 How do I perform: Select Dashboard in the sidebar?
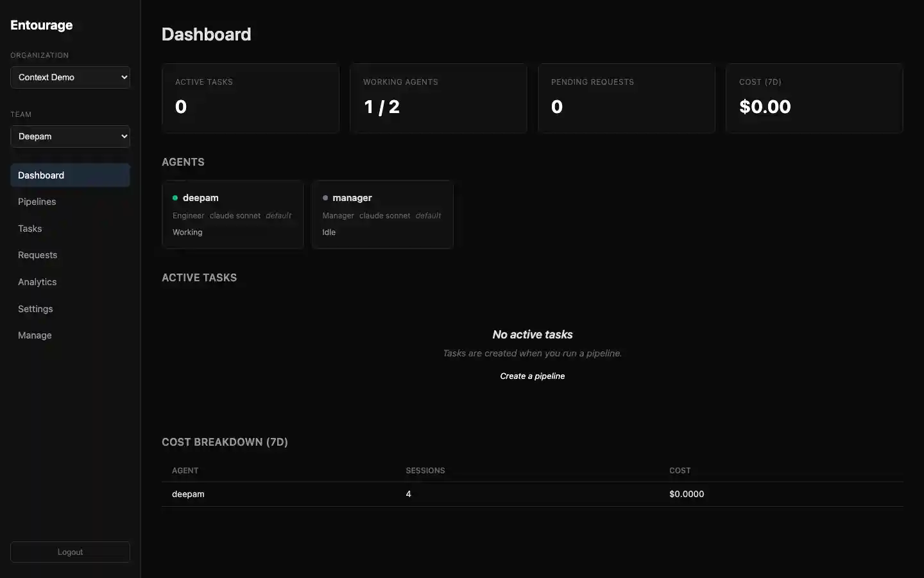pos(40,175)
